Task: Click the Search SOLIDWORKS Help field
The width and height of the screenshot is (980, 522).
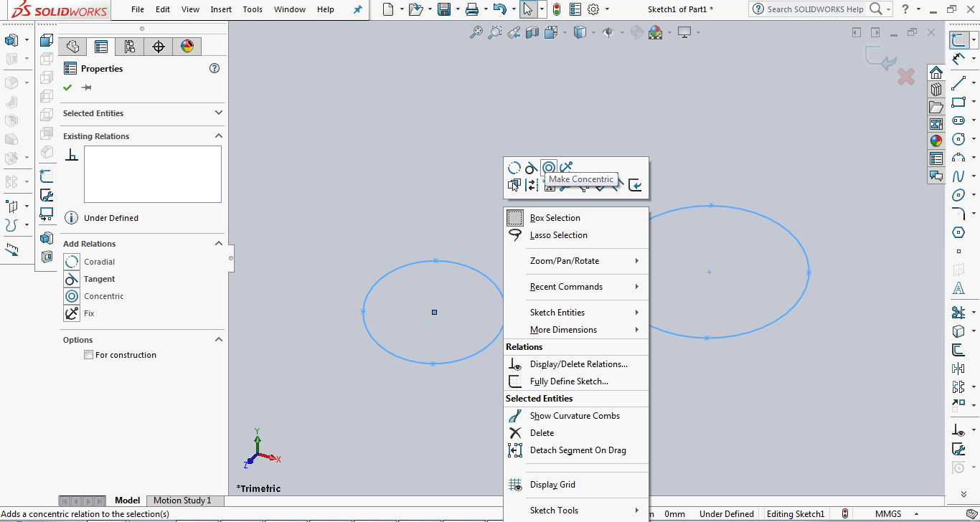Action: coord(815,9)
